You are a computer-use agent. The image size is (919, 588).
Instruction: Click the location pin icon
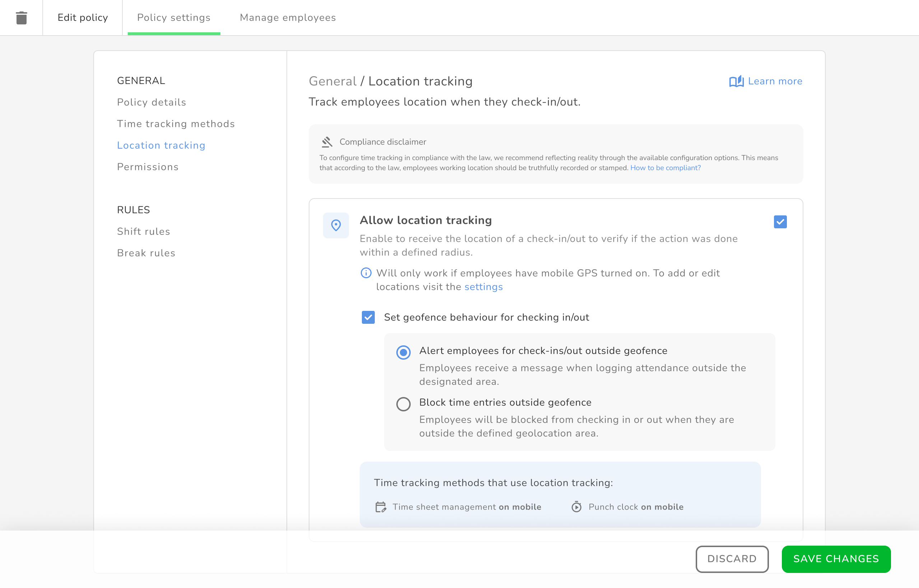coord(336,225)
